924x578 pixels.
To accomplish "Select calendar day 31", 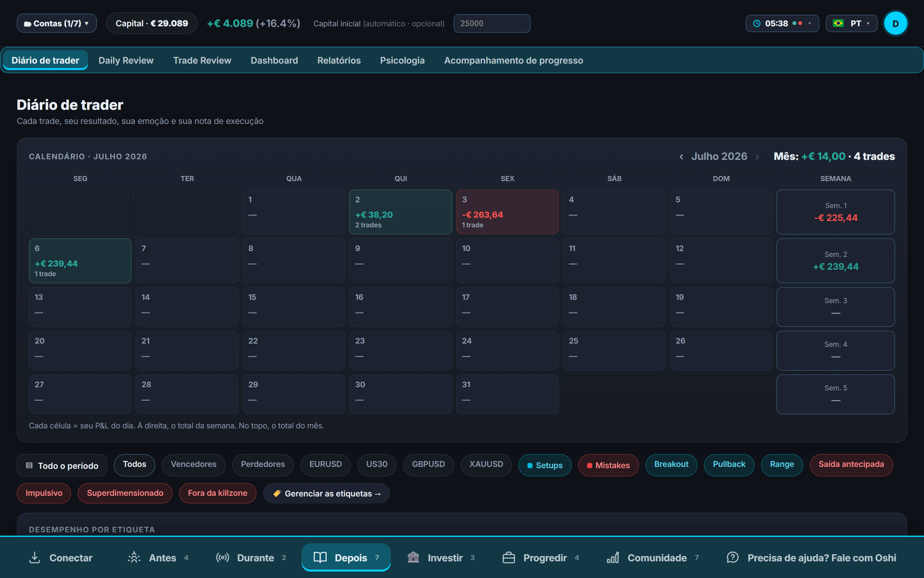I will click(508, 394).
